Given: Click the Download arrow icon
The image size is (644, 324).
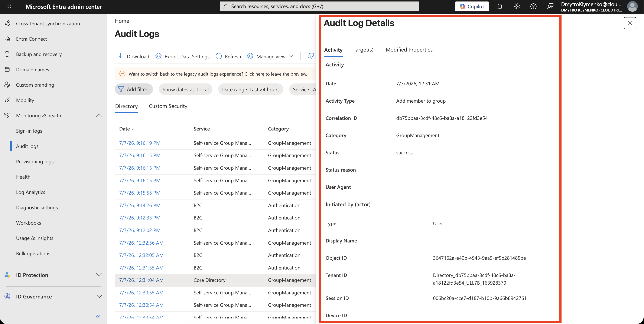Looking at the screenshot, I should pos(120,56).
